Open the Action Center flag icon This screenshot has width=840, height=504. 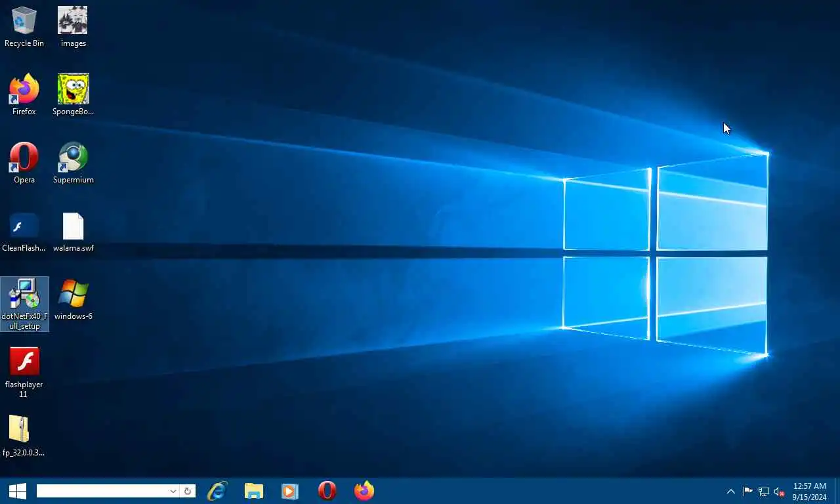747,492
